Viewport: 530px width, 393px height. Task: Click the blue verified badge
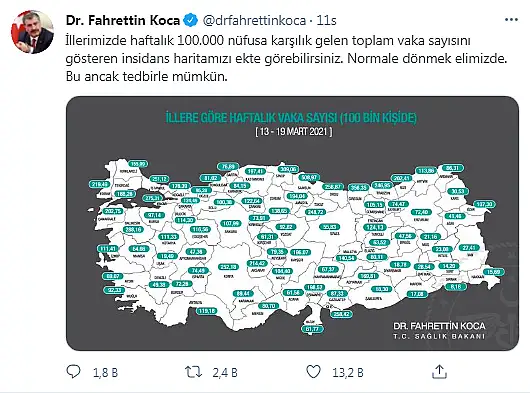tap(191, 21)
